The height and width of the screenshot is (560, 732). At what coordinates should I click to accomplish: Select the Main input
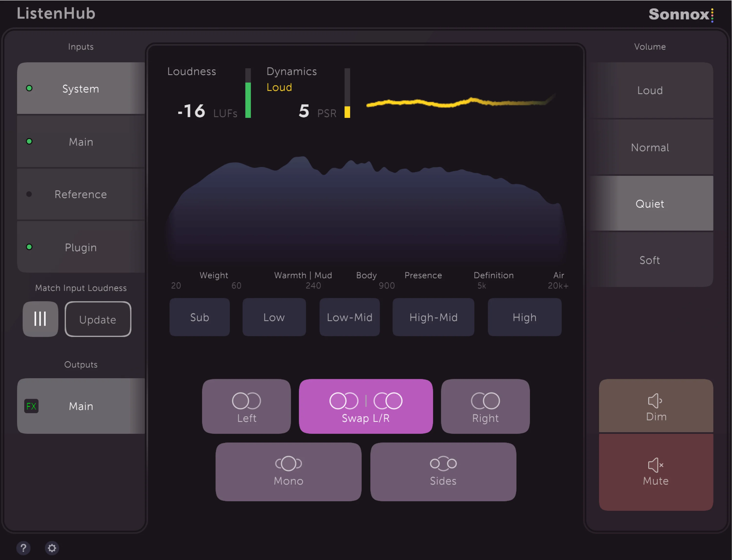81,142
